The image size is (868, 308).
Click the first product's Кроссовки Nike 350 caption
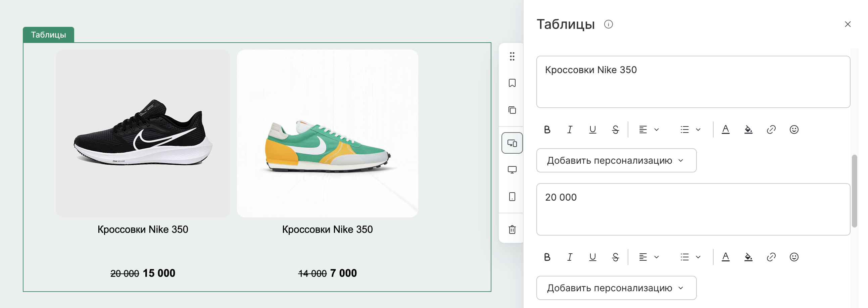pos(143,229)
